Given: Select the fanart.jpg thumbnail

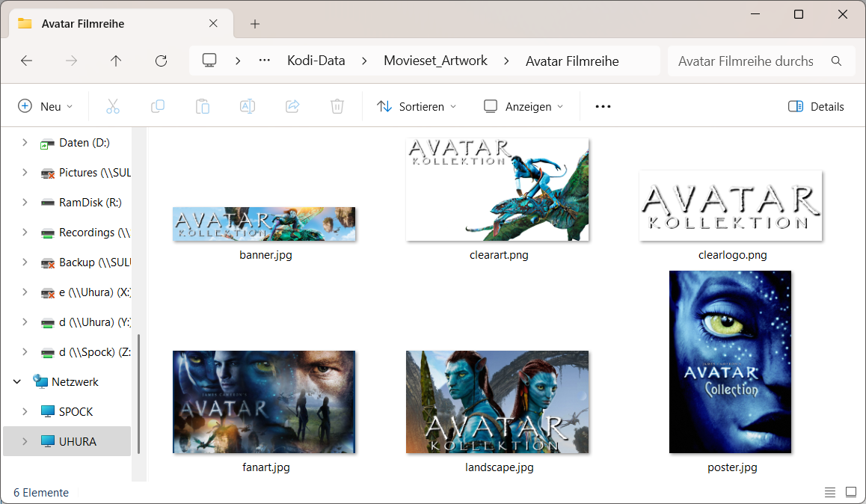Looking at the screenshot, I should (x=264, y=402).
